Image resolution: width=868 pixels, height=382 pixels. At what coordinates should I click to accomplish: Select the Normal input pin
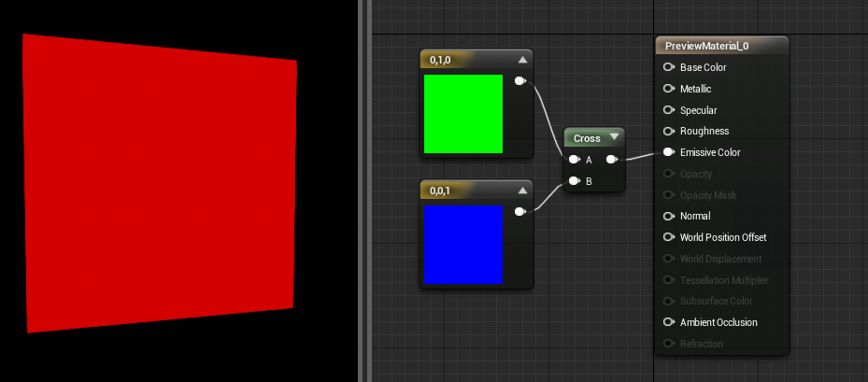coord(669,216)
